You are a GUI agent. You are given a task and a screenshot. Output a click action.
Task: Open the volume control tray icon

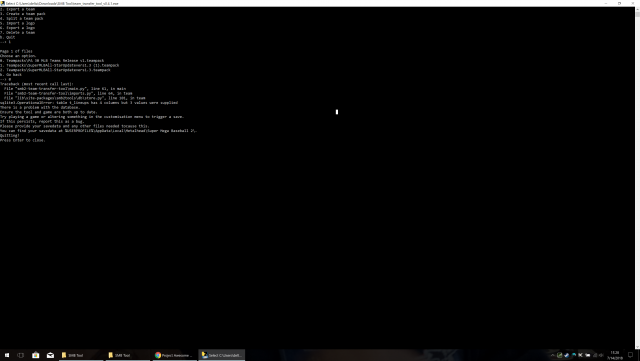[x=601, y=355]
